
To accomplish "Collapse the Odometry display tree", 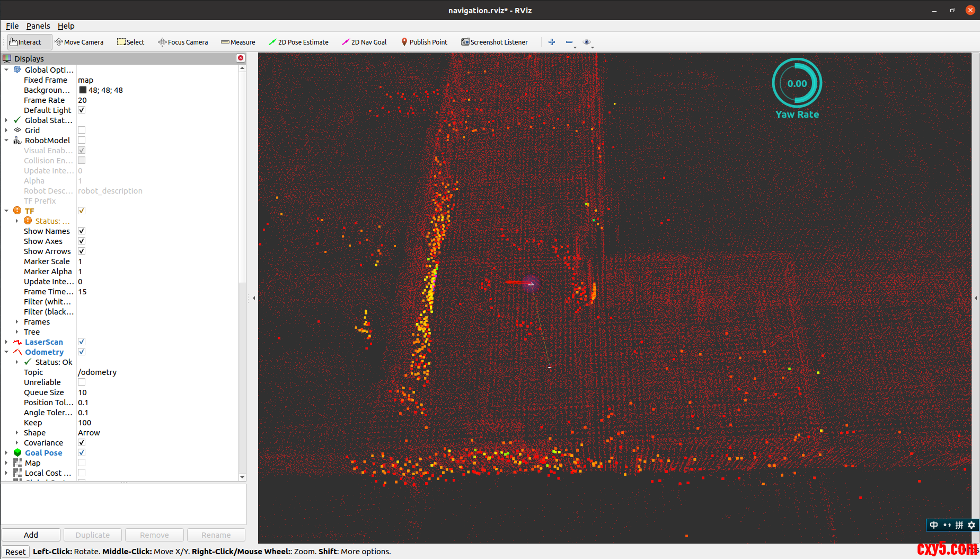I will click(x=6, y=352).
